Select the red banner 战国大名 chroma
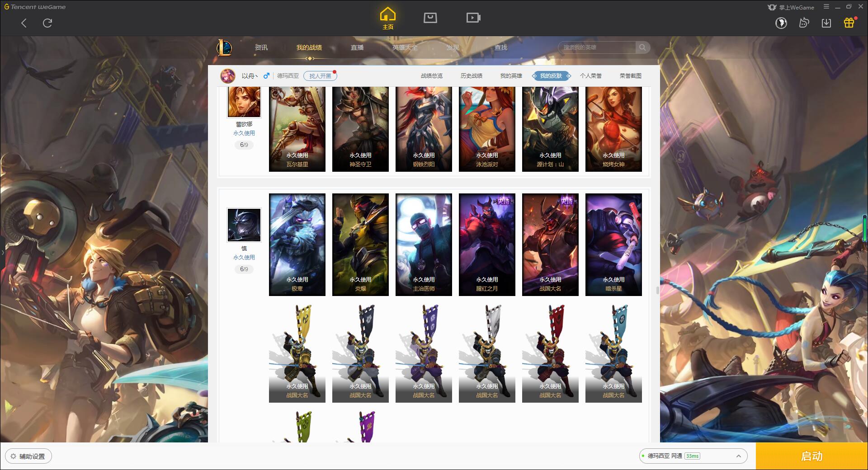 tap(550, 353)
